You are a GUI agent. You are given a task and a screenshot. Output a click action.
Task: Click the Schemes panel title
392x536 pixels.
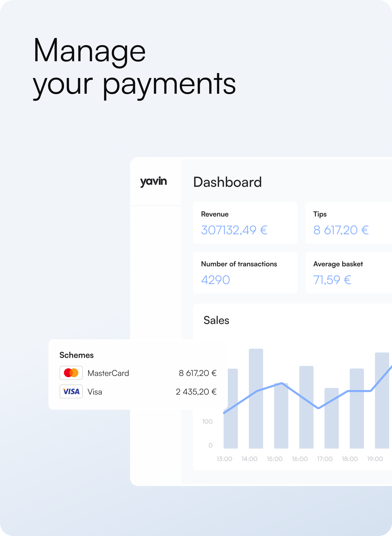click(x=76, y=355)
